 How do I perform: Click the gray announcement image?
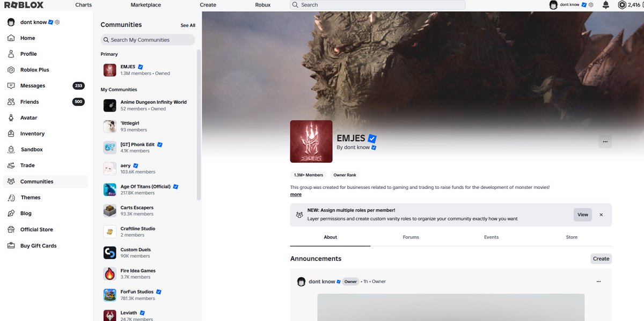pyautogui.click(x=451, y=307)
